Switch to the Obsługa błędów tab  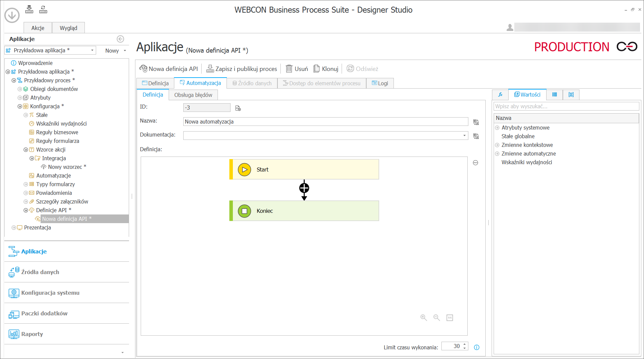coord(193,95)
